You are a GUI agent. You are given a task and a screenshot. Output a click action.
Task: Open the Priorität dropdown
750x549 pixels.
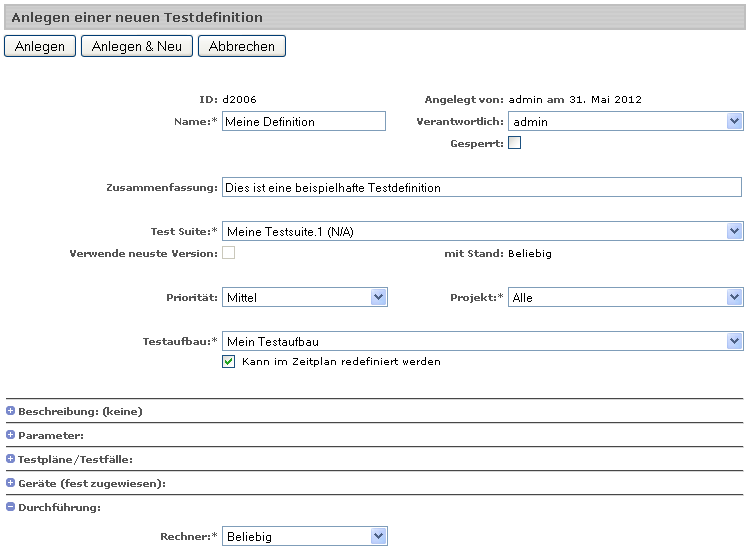[305, 297]
